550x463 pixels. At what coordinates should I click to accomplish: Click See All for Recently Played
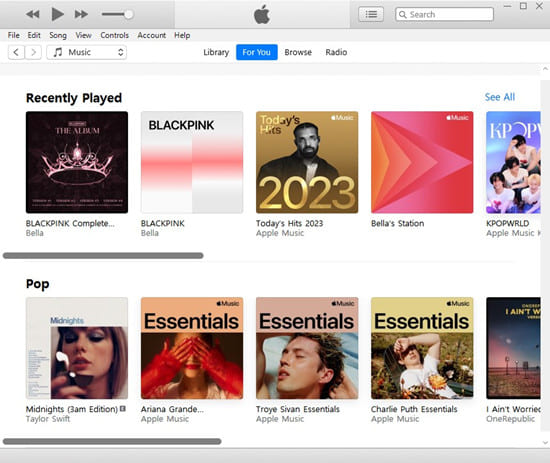pos(500,97)
